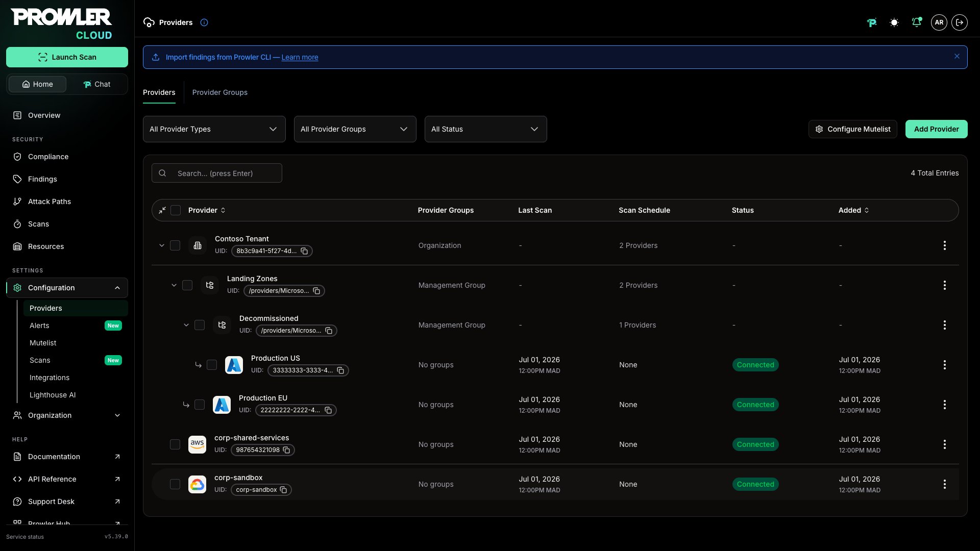The width and height of the screenshot is (980, 551).
Task: Open actions menu for Production US
Action: point(945,365)
